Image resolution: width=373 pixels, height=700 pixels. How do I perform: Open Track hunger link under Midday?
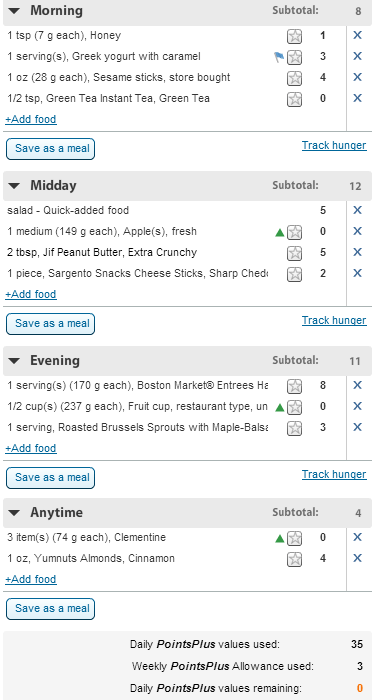(334, 321)
